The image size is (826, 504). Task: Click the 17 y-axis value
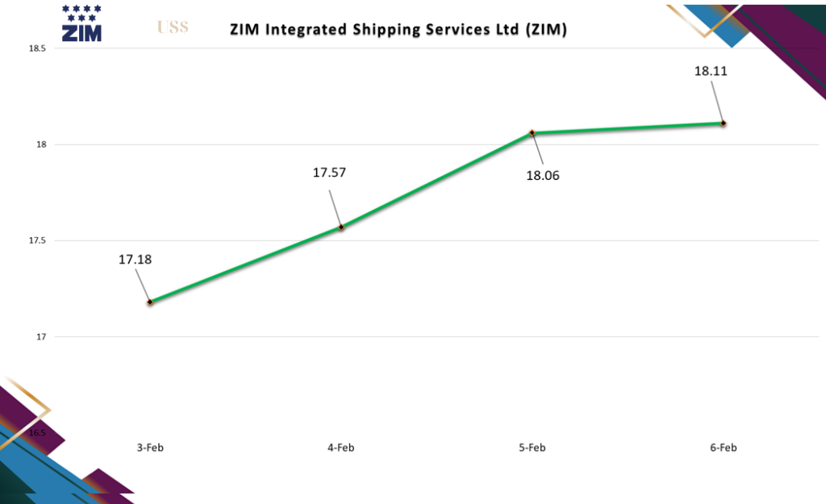click(x=42, y=337)
